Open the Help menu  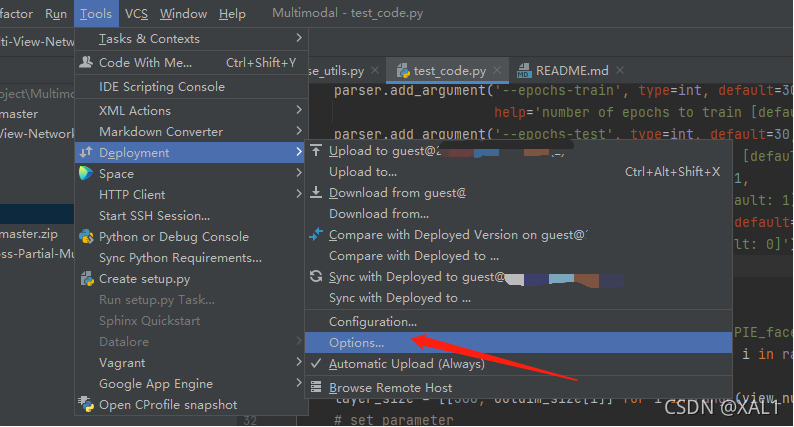(x=232, y=14)
